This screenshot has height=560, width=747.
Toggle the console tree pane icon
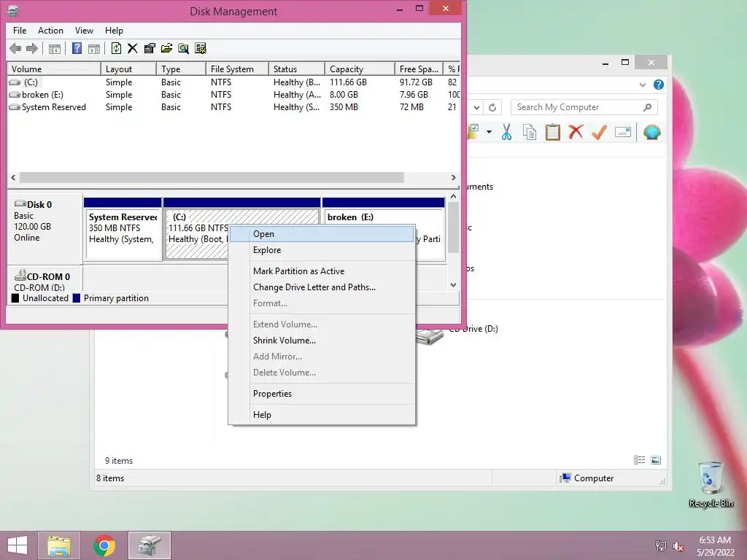54,48
